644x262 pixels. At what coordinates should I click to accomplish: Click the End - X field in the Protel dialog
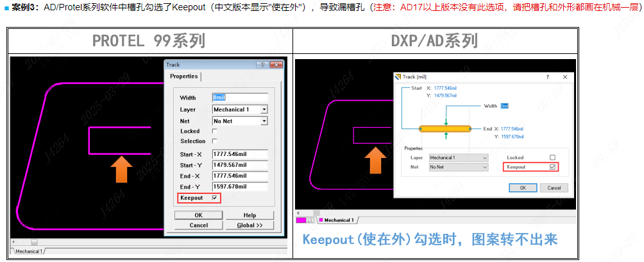241,175
